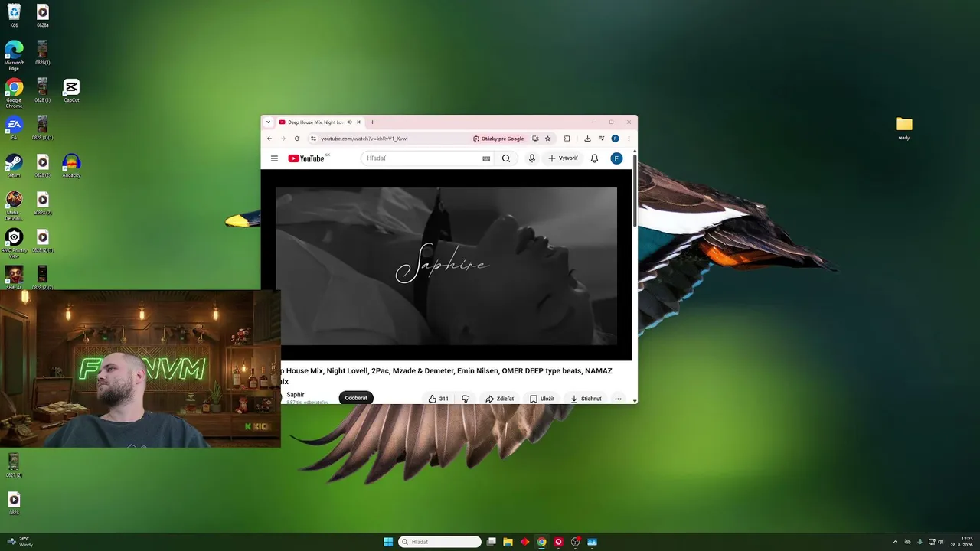Screen dimensions: 980x551
Task: Start voice search with microphone icon
Action: pos(532,158)
